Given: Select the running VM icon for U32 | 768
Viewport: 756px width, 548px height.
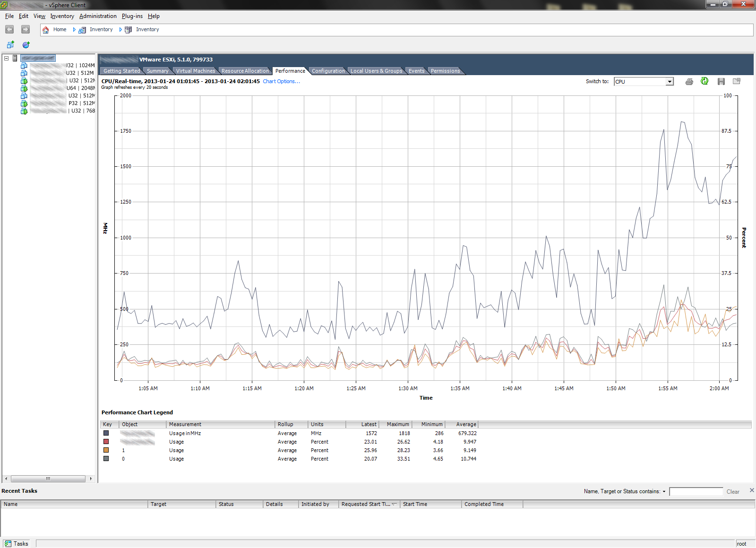Looking at the screenshot, I should pos(24,111).
